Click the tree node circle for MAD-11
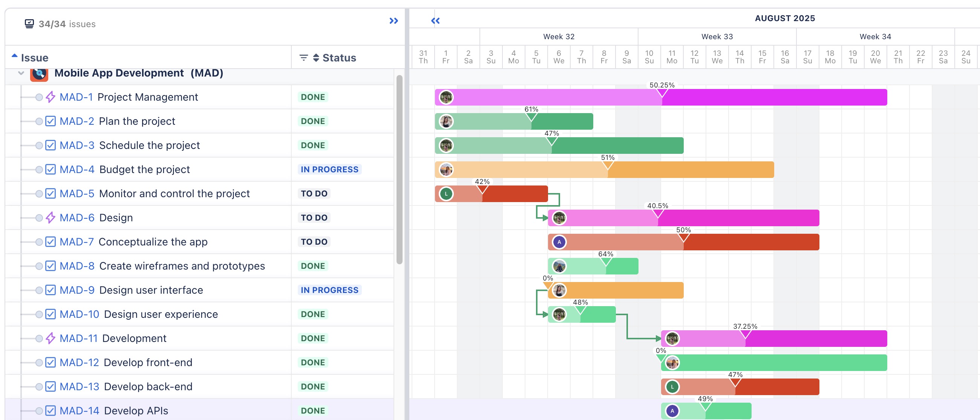The height and width of the screenshot is (420, 980). coord(39,339)
